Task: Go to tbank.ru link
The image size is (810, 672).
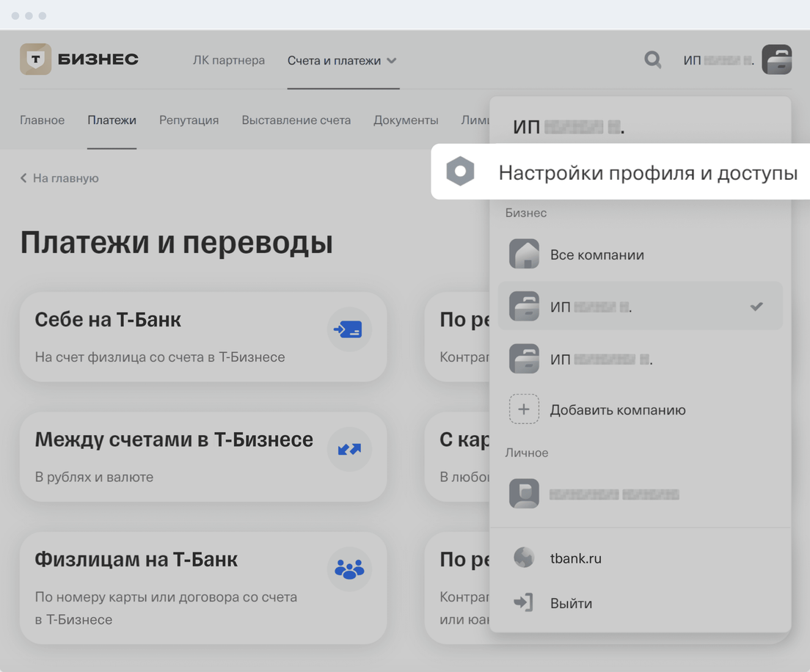Action: [x=575, y=558]
